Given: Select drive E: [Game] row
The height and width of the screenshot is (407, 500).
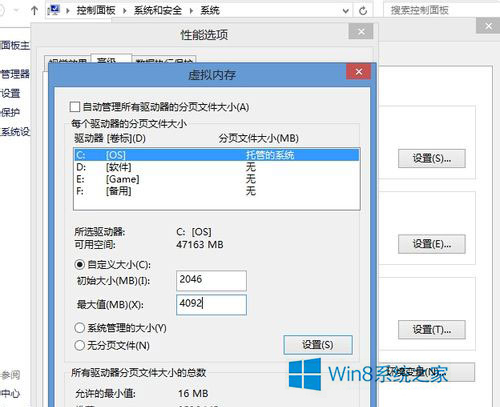Looking at the screenshot, I should pyautogui.click(x=217, y=179).
